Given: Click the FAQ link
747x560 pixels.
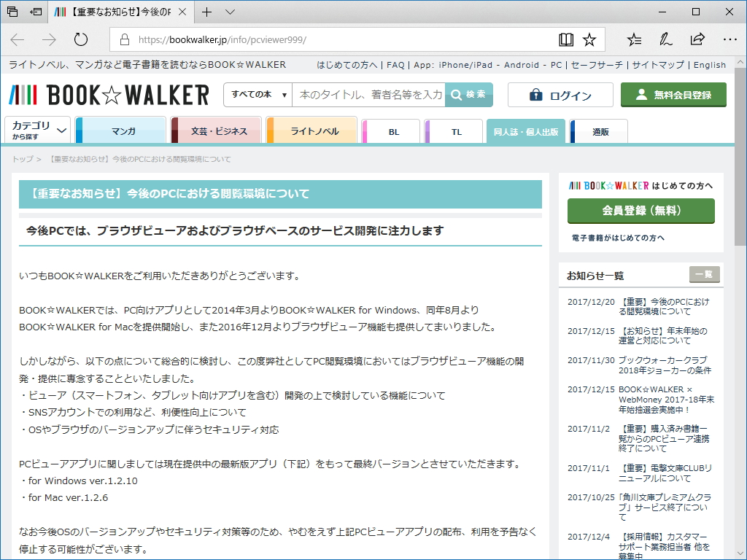Looking at the screenshot, I should point(395,65).
